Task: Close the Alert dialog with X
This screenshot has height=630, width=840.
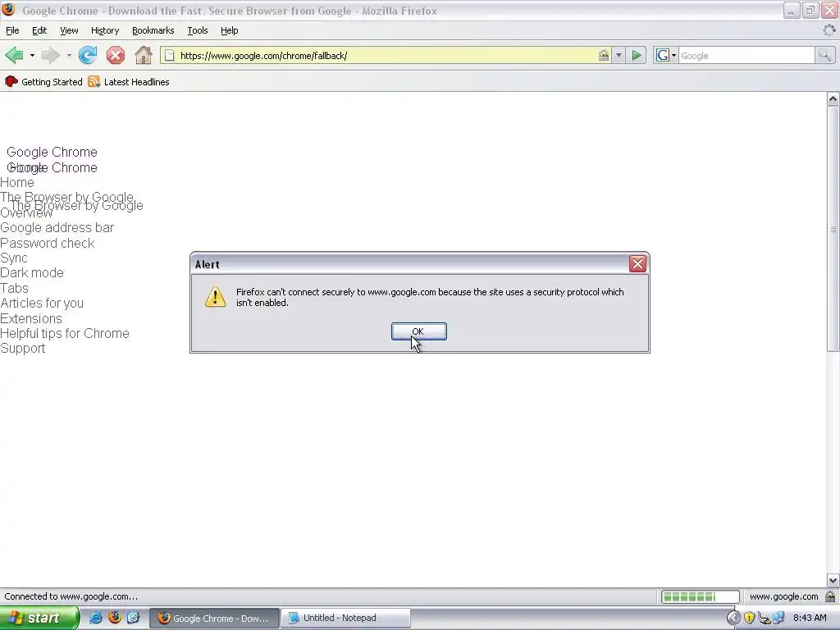Action: pyautogui.click(x=637, y=263)
